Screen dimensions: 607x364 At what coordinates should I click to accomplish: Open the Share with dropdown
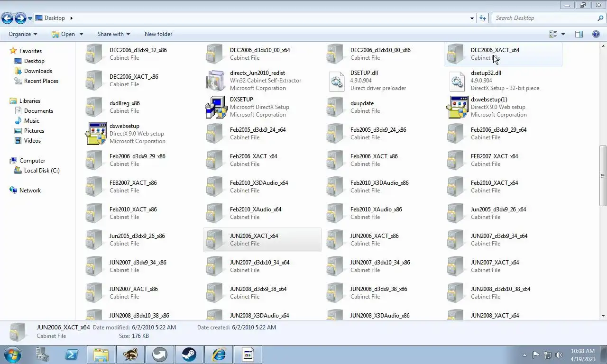point(114,34)
